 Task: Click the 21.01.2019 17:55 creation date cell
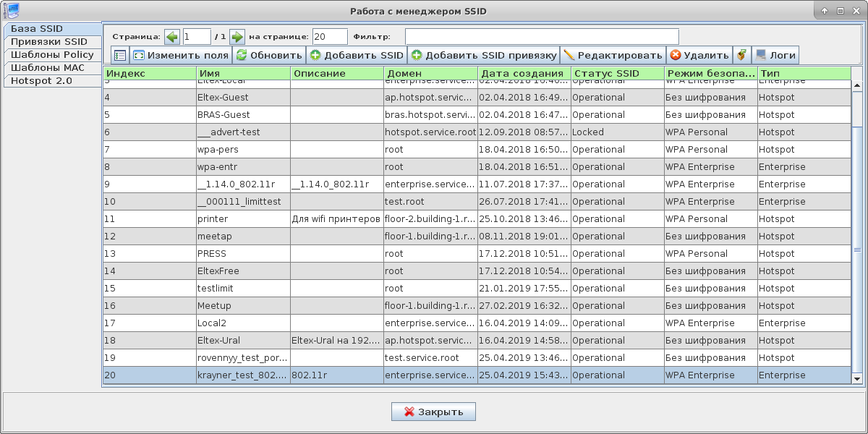524,289
